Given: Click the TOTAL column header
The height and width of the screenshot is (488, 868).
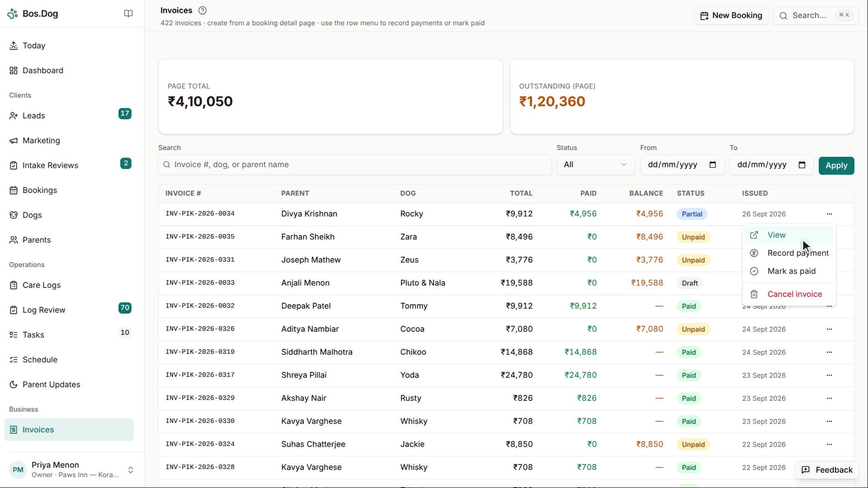Looking at the screenshot, I should 521,193.
